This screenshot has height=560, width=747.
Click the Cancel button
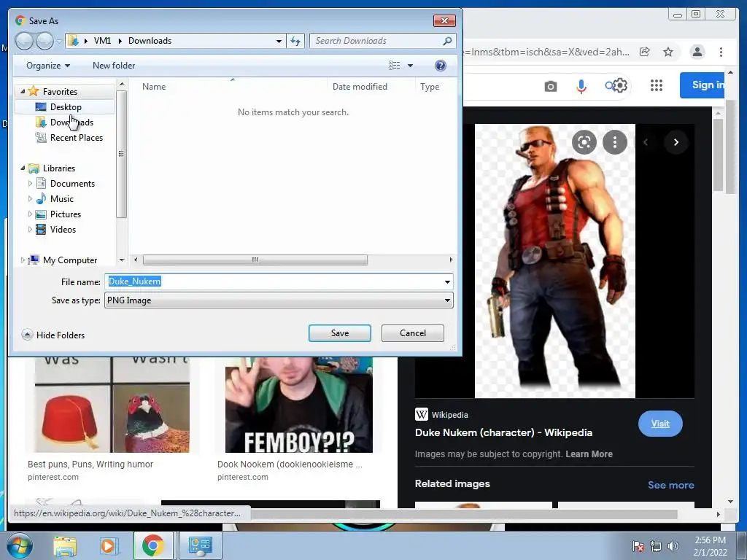click(x=413, y=333)
